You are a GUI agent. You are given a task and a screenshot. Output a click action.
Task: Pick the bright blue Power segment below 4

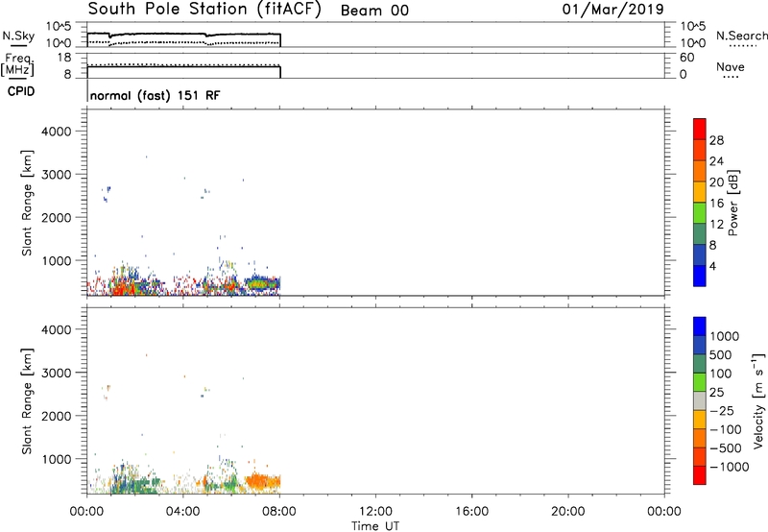click(700, 276)
